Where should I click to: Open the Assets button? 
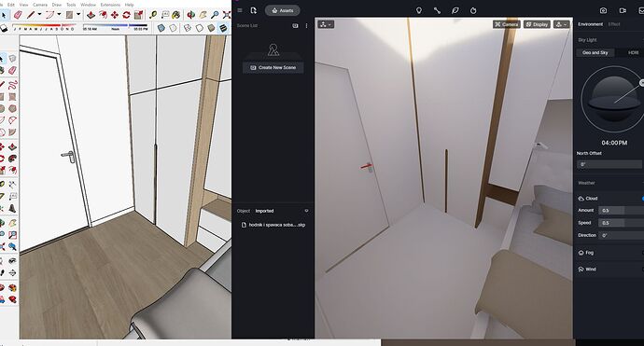point(283,10)
